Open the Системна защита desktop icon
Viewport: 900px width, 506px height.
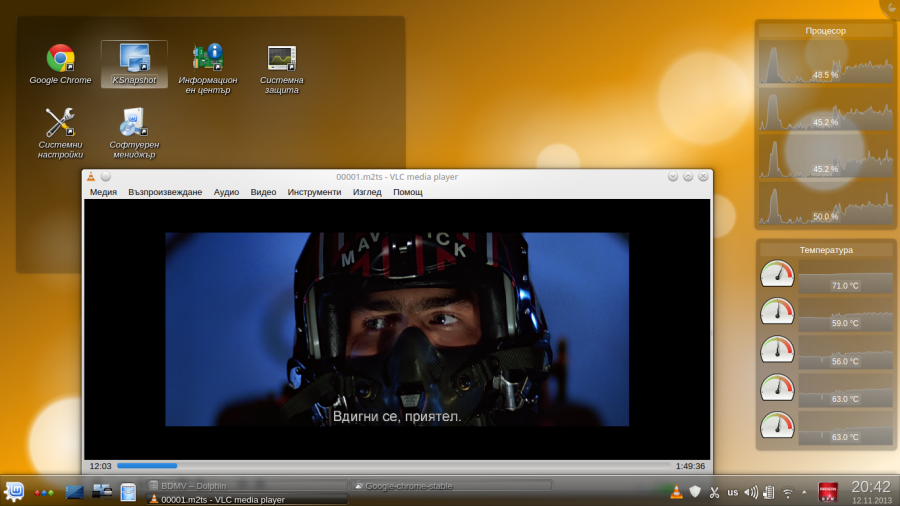[282, 59]
